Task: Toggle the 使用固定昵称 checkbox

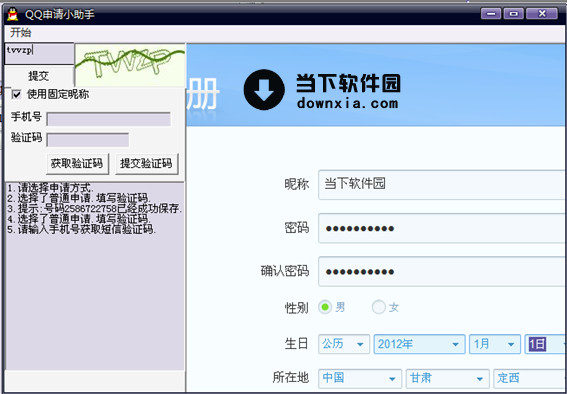Action: [16, 95]
